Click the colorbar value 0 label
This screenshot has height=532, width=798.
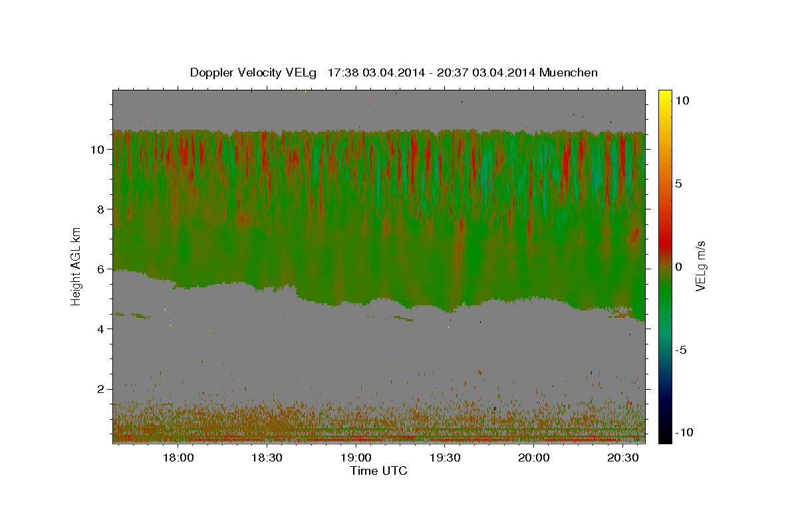pos(680,267)
